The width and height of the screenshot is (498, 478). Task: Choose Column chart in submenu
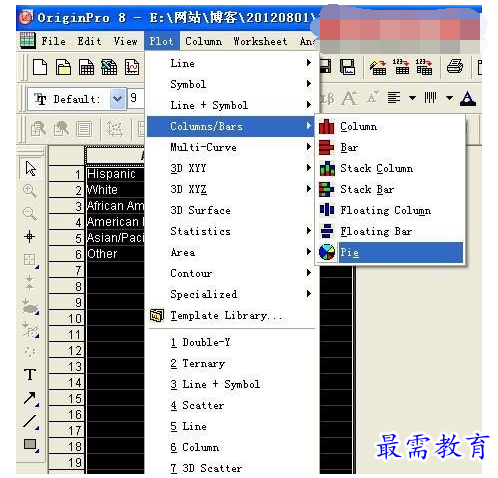click(x=390, y=127)
